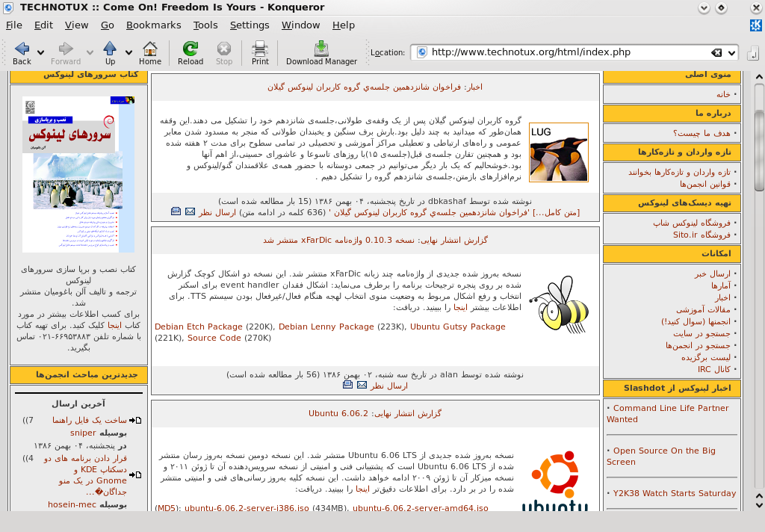Open the 'فروشگاه Sito.ir' link

[x=702, y=235]
